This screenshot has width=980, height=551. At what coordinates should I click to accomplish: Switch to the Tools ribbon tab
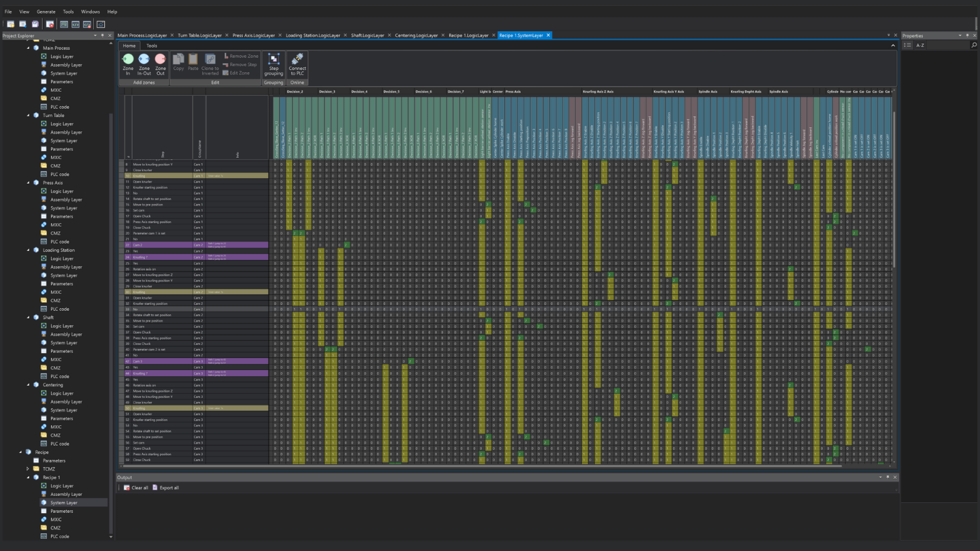point(152,46)
